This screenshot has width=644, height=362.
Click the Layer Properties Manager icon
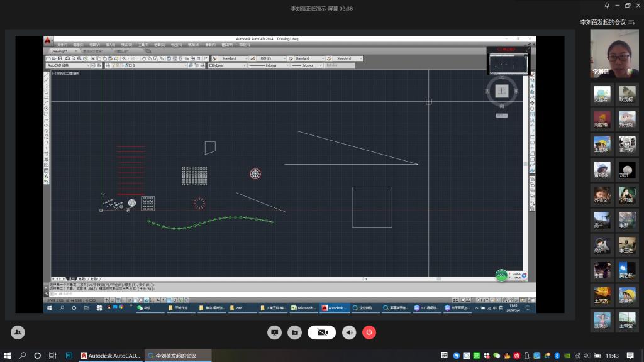[108, 65]
